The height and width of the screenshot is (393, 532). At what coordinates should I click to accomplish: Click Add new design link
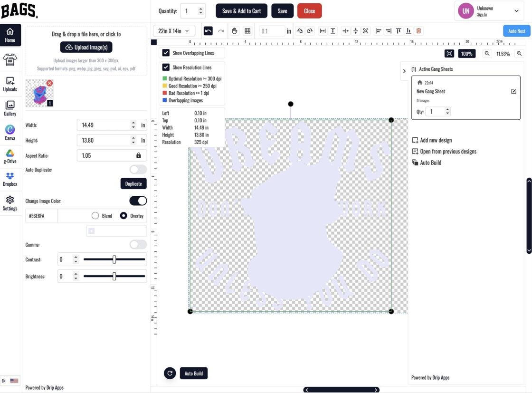pos(432,140)
